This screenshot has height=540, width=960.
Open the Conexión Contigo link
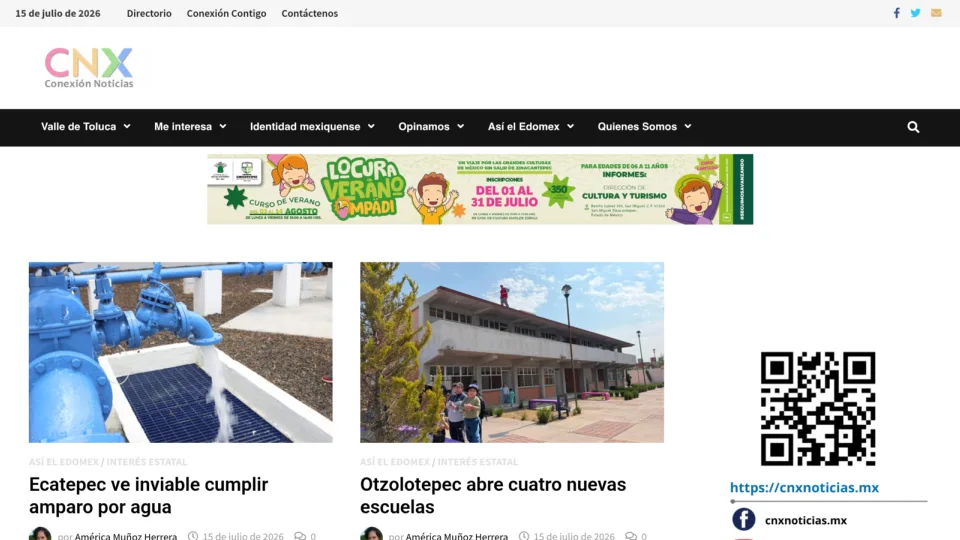click(227, 13)
